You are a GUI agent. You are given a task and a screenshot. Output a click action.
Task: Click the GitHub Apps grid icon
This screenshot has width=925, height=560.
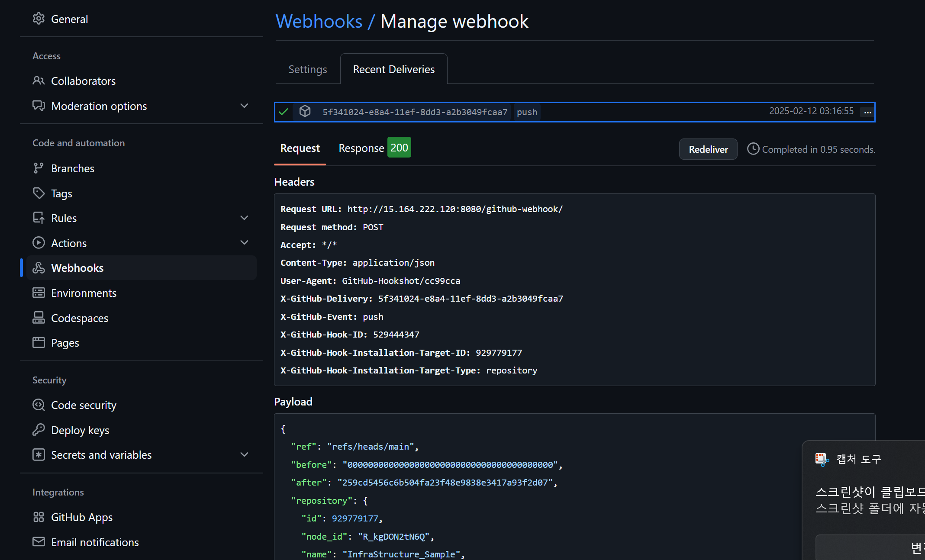tap(39, 517)
